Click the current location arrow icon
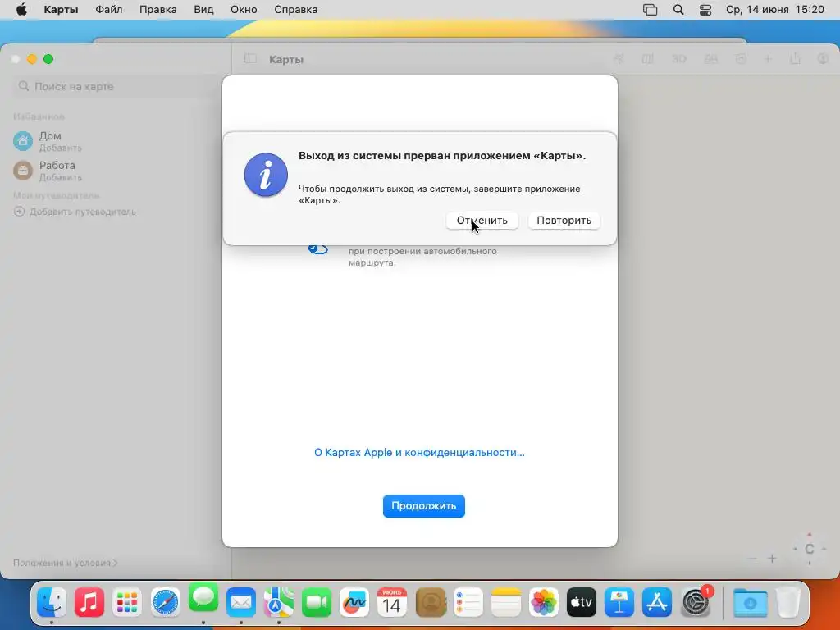 pos(619,59)
